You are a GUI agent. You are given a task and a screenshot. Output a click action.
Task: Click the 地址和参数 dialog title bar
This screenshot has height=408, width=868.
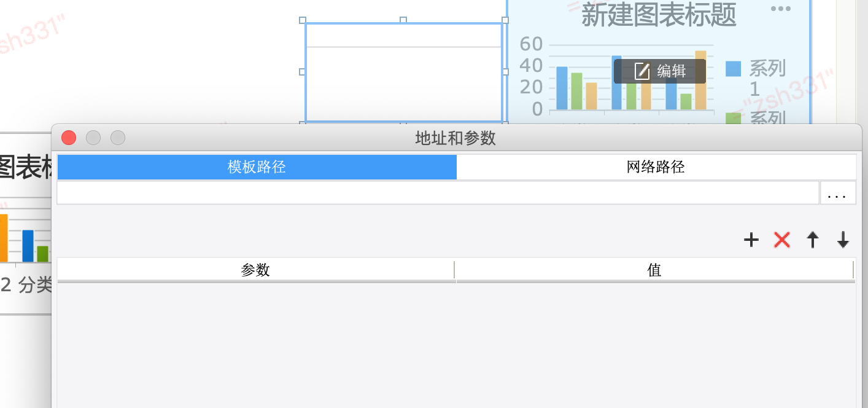click(456, 138)
